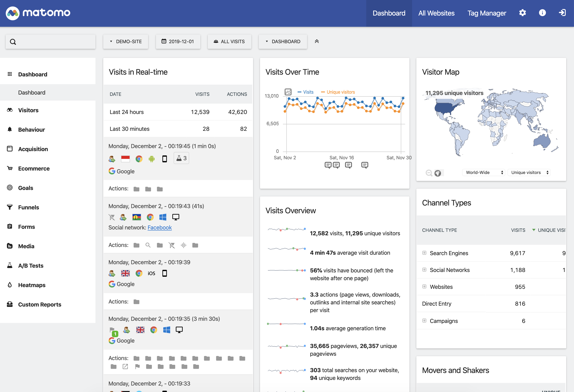Click the Goals section icon

click(x=10, y=188)
